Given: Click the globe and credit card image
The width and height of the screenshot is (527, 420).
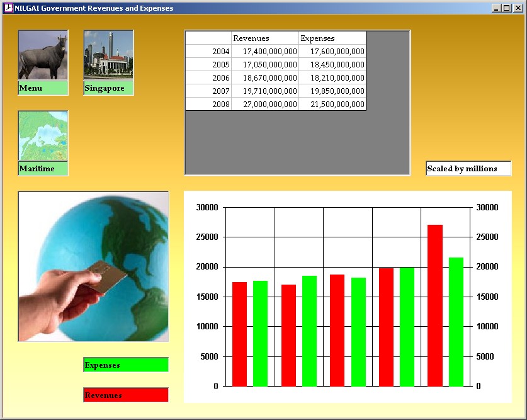Looking at the screenshot, I should coord(93,266).
